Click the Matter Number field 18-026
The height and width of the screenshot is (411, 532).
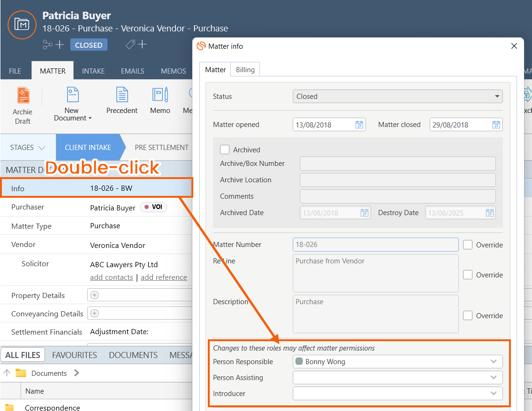tap(376, 245)
